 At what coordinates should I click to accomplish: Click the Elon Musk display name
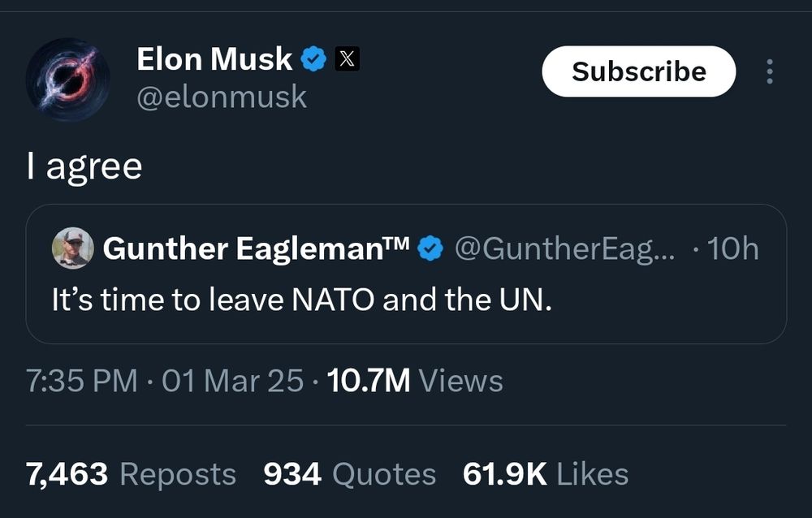(214, 58)
